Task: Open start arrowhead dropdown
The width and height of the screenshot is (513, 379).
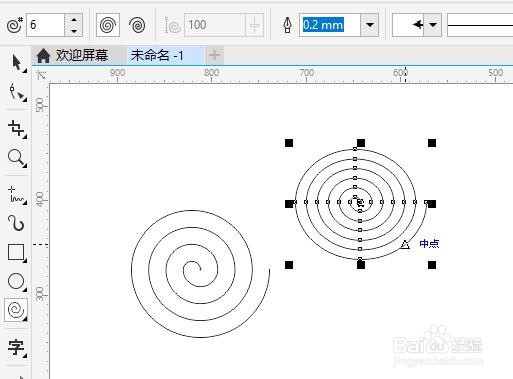Action: [x=433, y=25]
